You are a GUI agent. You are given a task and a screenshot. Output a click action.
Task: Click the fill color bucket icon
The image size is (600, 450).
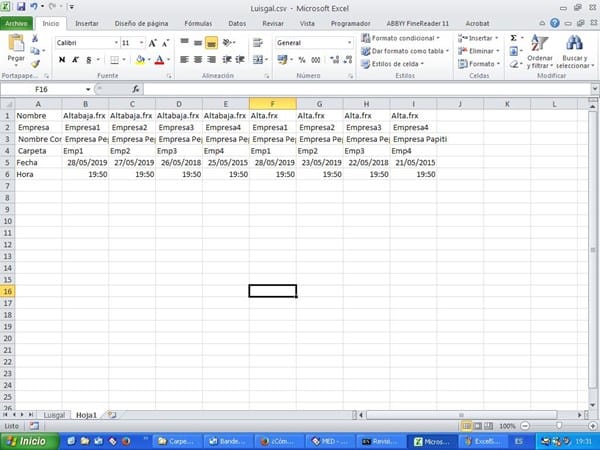(140, 60)
